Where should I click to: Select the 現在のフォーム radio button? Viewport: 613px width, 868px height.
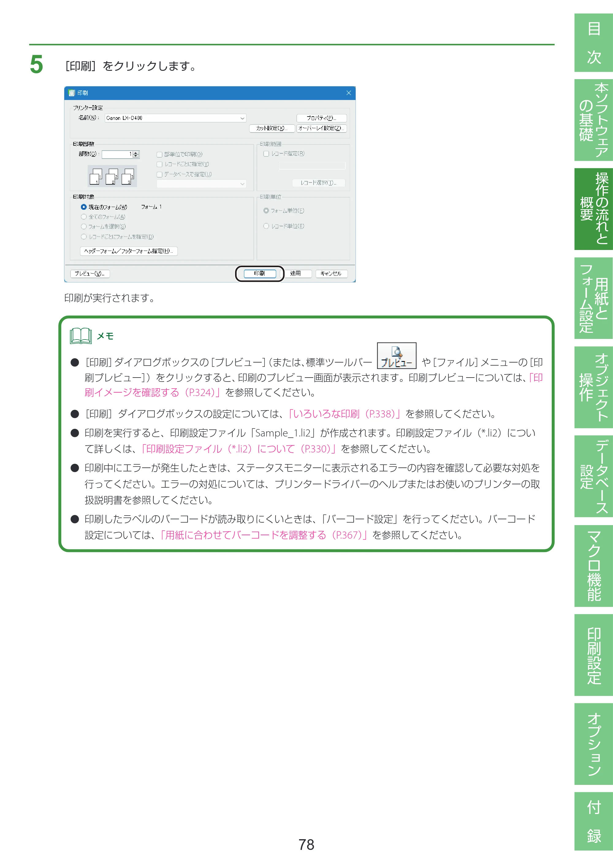[84, 207]
